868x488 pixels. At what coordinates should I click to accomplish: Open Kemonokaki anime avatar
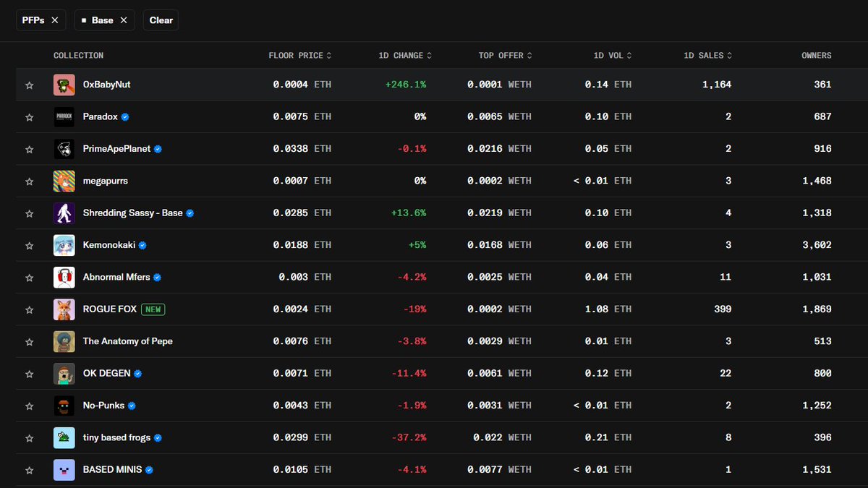click(x=64, y=245)
